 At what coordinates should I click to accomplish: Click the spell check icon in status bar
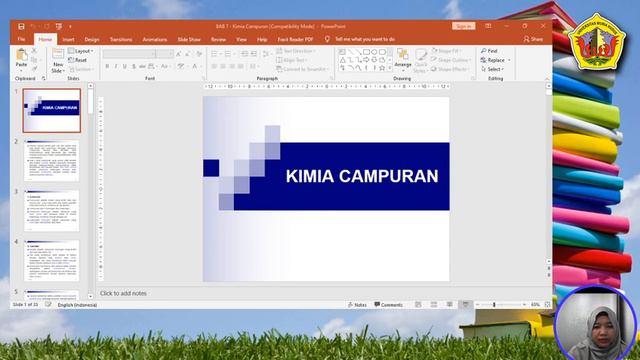48,305
